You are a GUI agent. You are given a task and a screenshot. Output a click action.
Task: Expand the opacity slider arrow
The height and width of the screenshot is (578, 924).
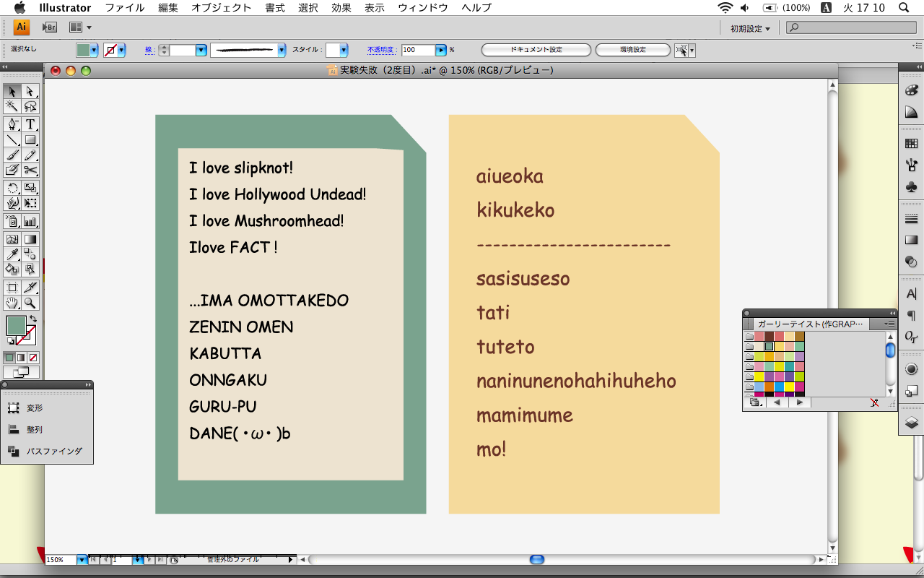[x=440, y=50]
